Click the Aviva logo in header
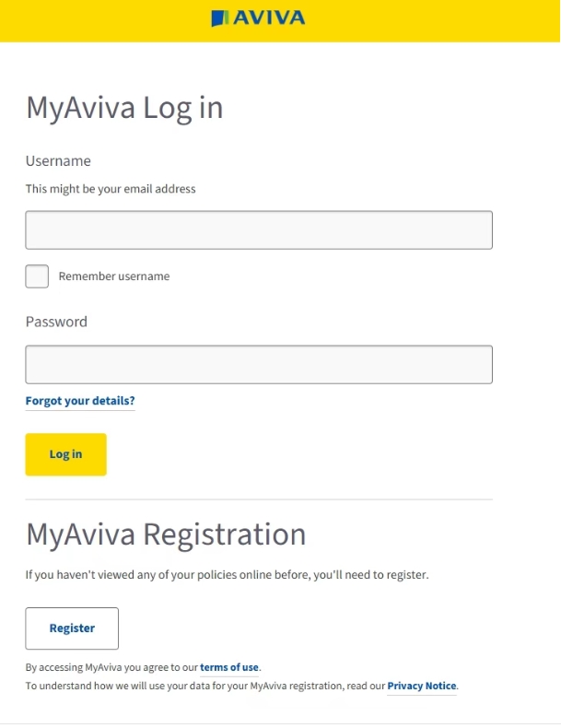This screenshot has width=561, height=728. (x=258, y=18)
